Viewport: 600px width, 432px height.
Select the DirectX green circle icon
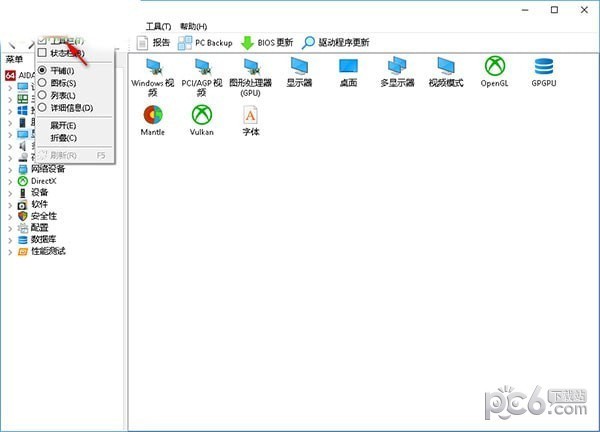pyautogui.click(x=23, y=181)
